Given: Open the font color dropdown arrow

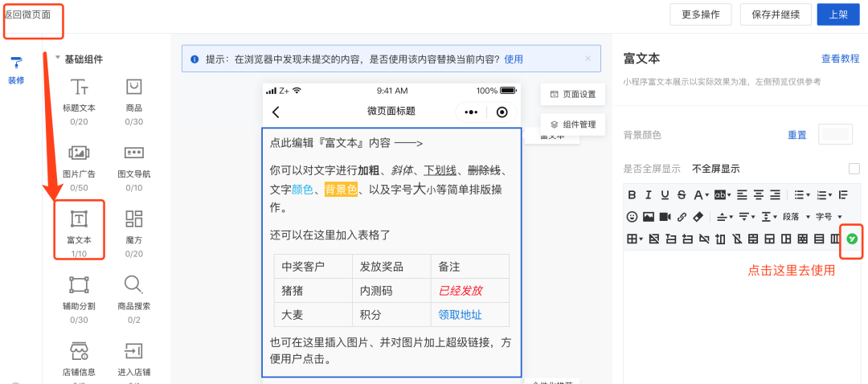Looking at the screenshot, I should (x=707, y=194).
